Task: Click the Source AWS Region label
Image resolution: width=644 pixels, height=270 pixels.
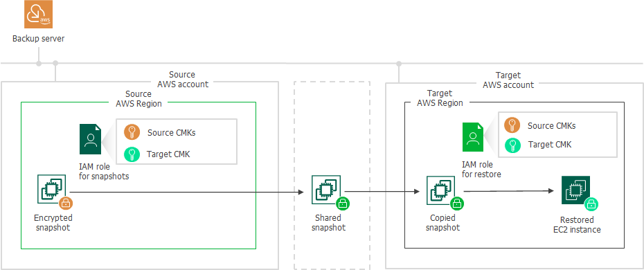Action: 138,99
